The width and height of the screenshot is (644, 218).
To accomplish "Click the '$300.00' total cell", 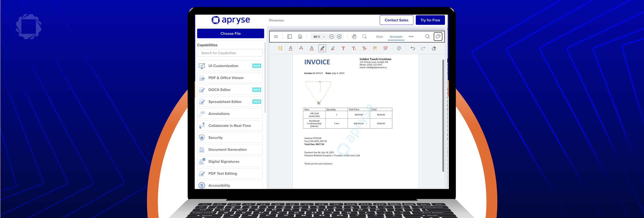I will [x=381, y=123].
